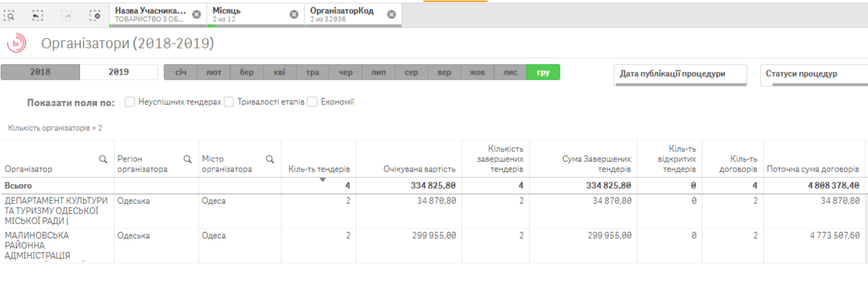
Task: Remove the Назва Учасника selection
Action: tap(196, 14)
